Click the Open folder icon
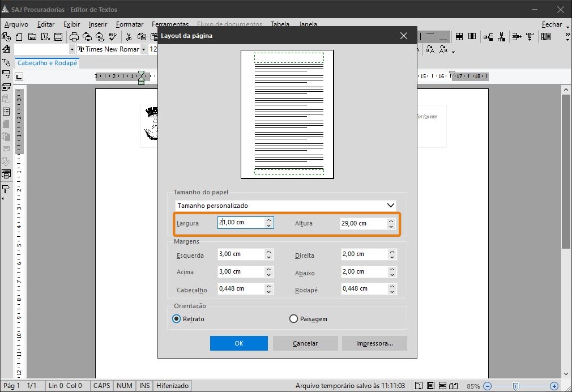Image resolution: width=572 pixels, height=392 pixels. pos(32,37)
